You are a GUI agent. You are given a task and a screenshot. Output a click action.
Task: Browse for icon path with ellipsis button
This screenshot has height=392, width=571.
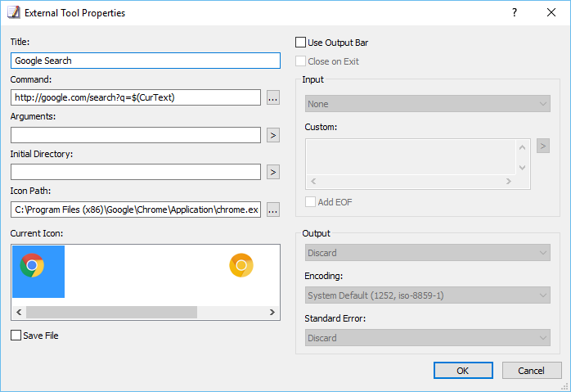tap(273, 210)
